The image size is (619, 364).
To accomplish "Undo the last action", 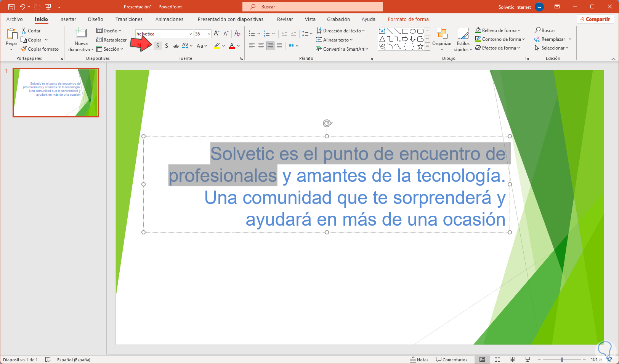I will [22, 7].
